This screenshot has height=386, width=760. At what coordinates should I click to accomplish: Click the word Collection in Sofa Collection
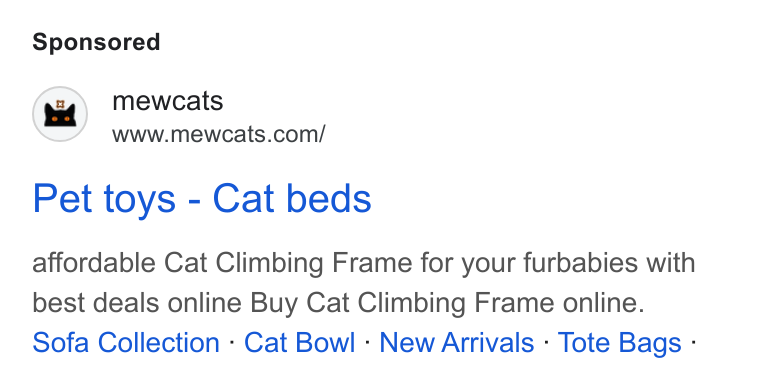(x=158, y=342)
